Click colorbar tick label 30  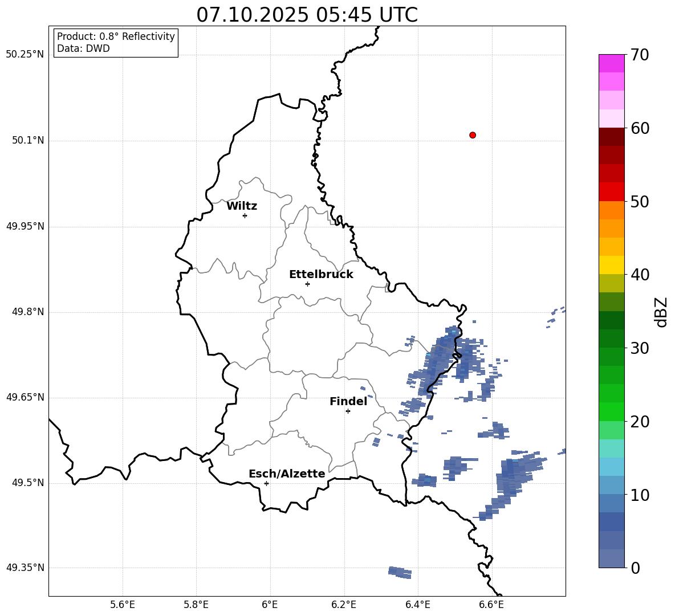640,348
